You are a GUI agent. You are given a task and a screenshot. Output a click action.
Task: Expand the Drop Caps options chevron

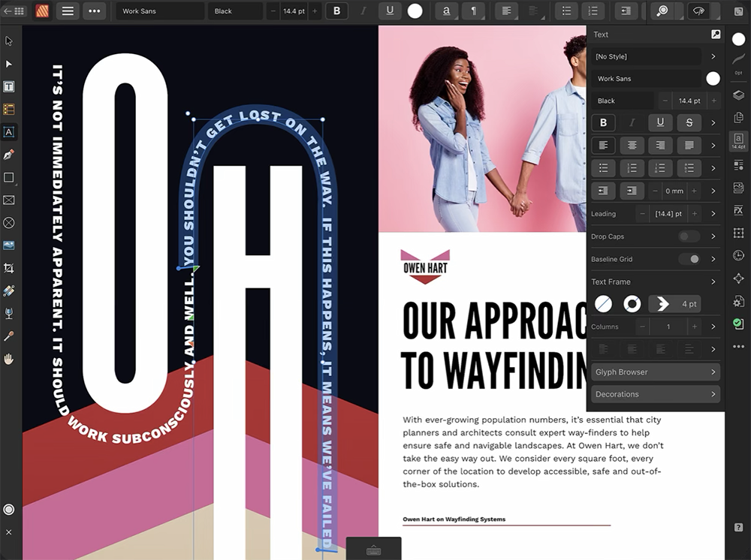713,236
